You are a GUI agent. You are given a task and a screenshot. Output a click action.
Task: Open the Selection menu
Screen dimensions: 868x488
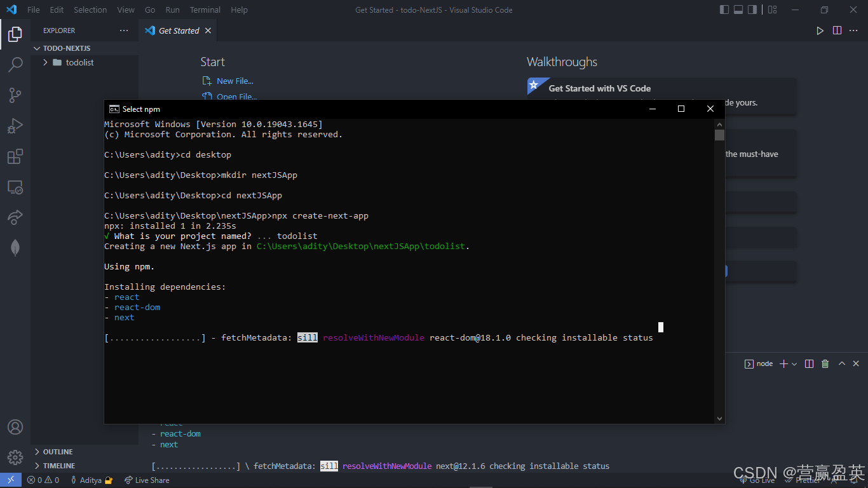pyautogui.click(x=90, y=10)
